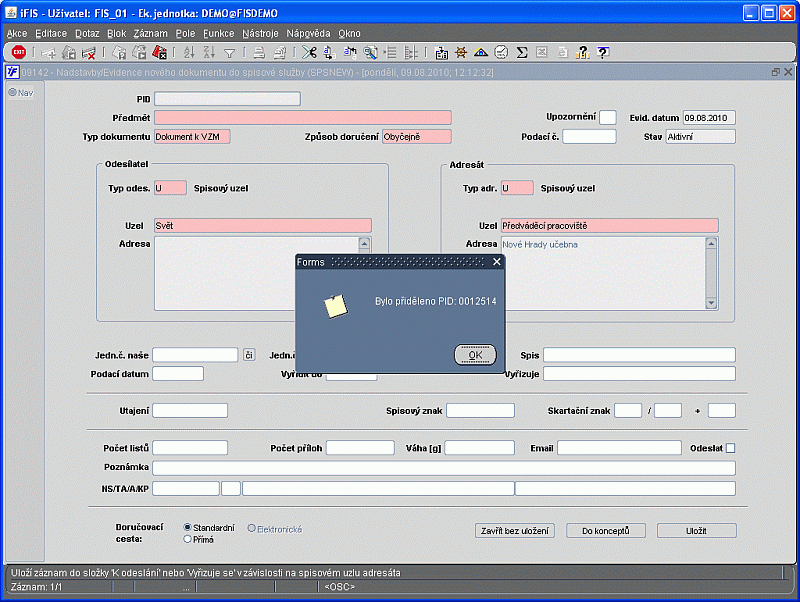Select the Elektronické radio option
Image resolution: width=800 pixels, height=602 pixels.
[252, 529]
